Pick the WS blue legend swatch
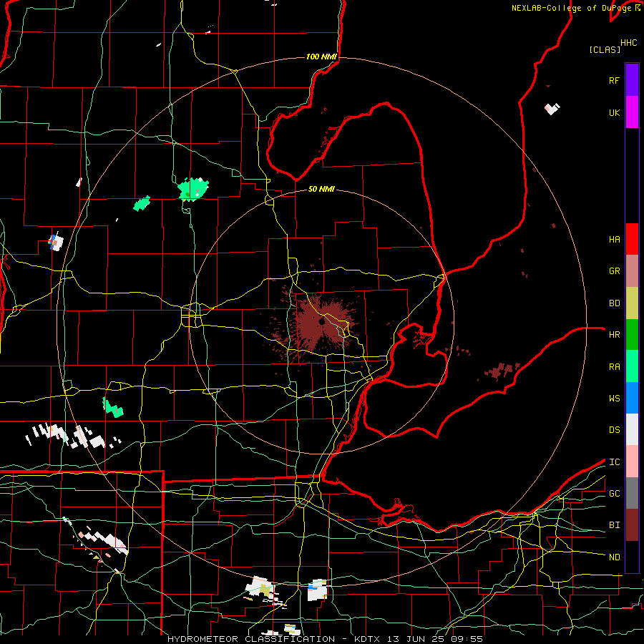 pos(632,398)
